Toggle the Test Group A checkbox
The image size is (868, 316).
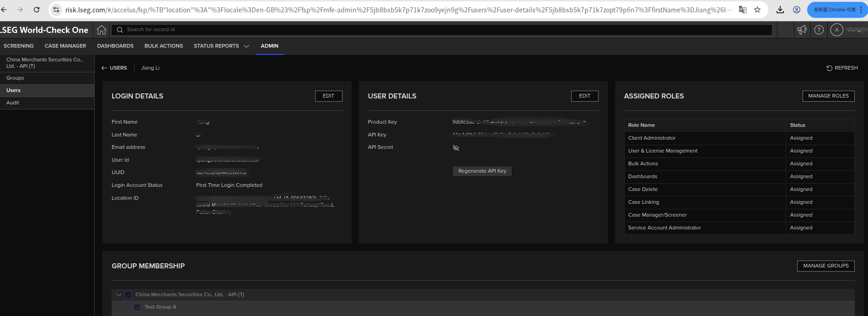coord(137,307)
